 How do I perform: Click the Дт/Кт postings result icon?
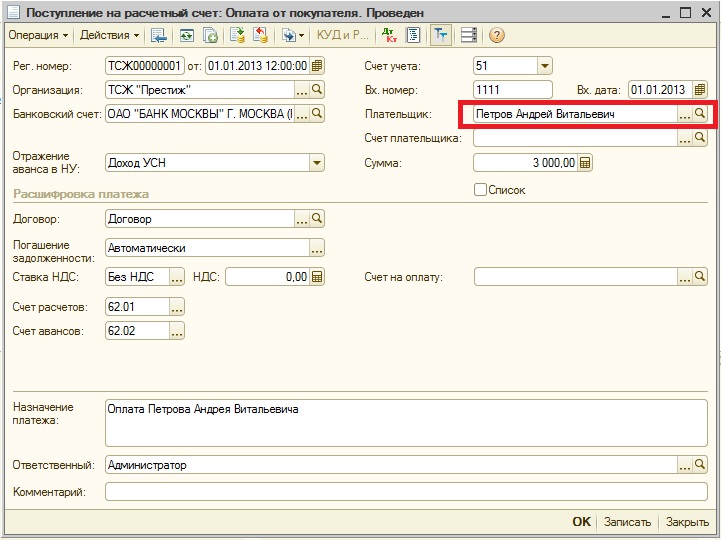tap(389, 35)
